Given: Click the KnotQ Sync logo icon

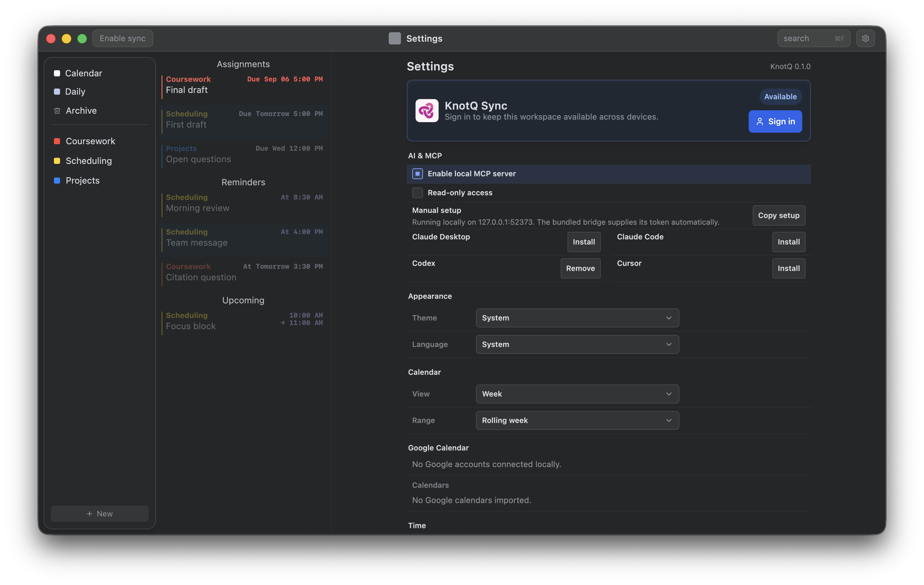Looking at the screenshot, I should pos(427,111).
